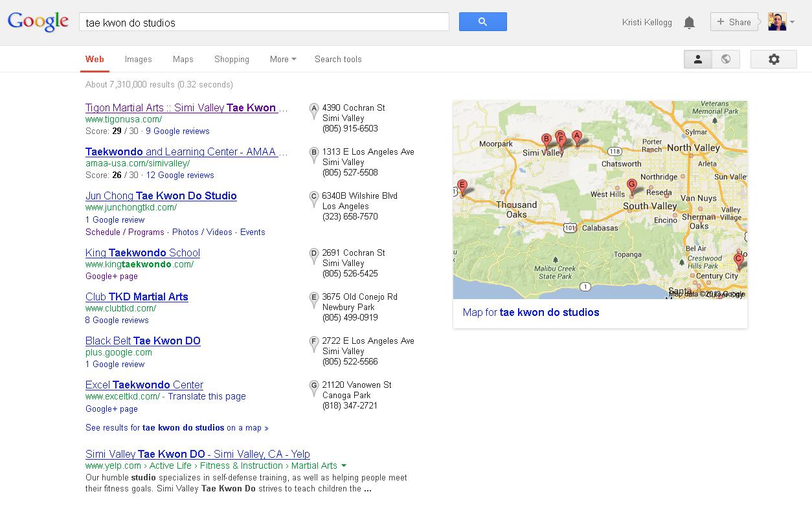Open Simi Valley Tae Kwon DO Yelp result

click(x=197, y=454)
